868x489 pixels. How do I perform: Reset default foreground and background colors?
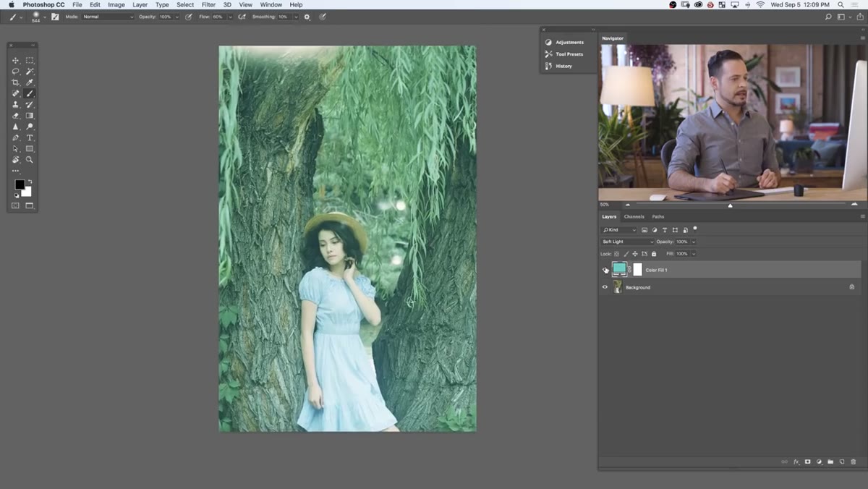(17, 195)
